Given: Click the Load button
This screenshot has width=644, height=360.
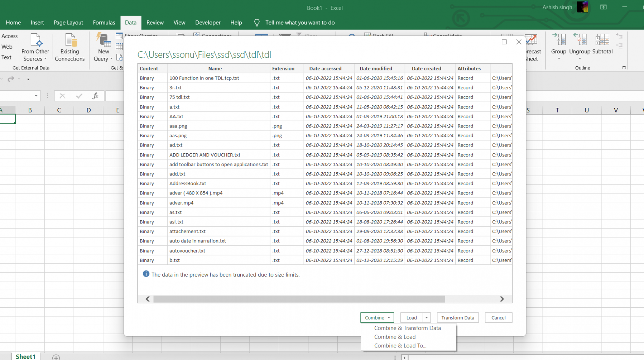Looking at the screenshot, I should [412, 318].
